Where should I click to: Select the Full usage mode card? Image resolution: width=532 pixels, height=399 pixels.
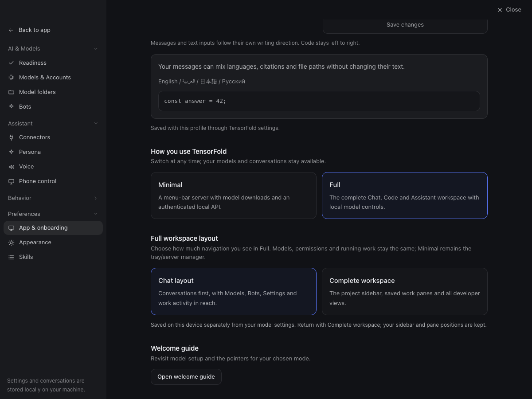click(x=405, y=196)
